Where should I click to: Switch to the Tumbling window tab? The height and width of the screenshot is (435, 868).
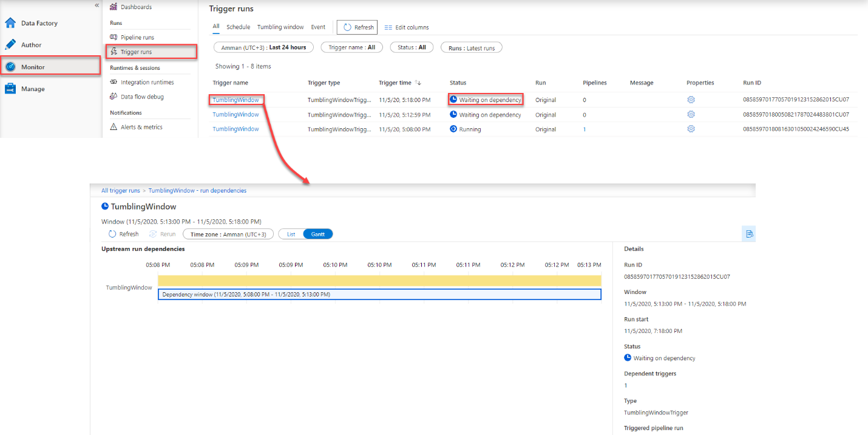[280, 27]
